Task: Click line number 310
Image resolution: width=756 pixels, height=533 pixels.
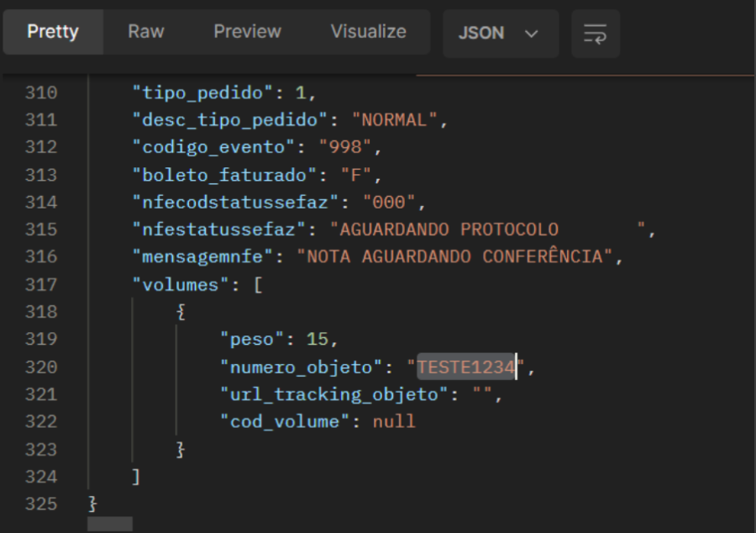Action: click(41, 92)
